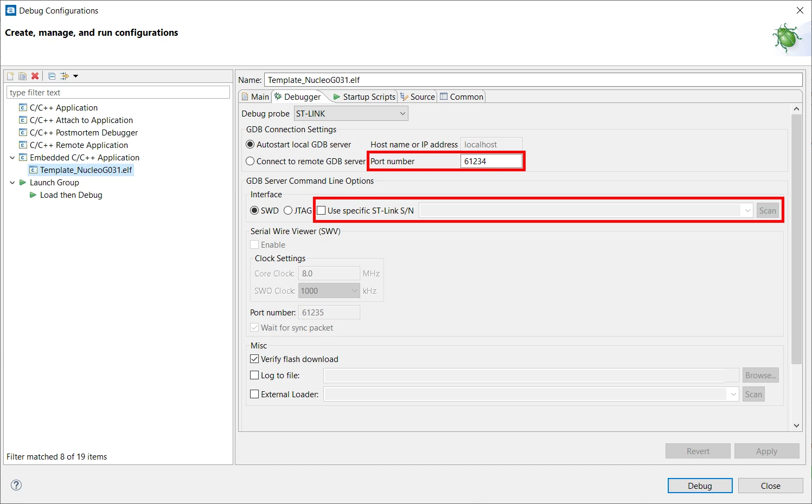
Task: Click the scrollbar up arrow in Debugger tab
Action: [796, 109]
